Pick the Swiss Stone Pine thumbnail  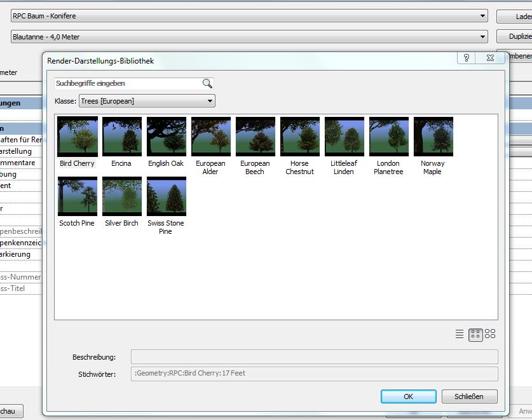(167, 196)
